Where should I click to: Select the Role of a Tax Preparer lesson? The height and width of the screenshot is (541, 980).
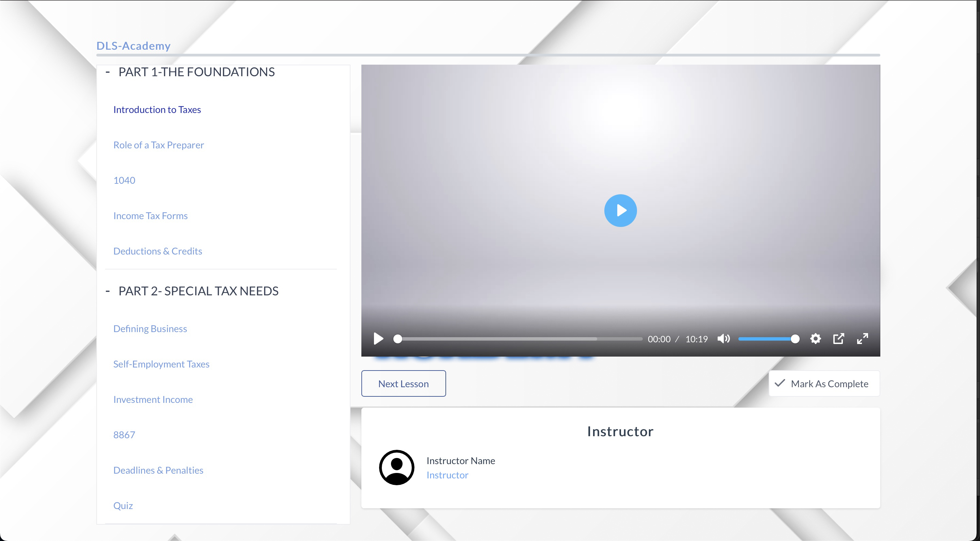point(159,145)
